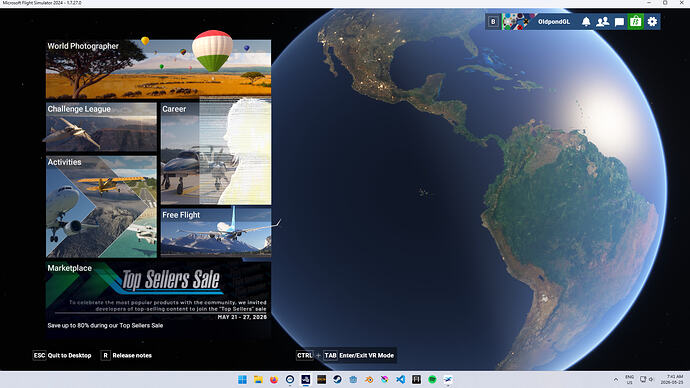Click the Flight Simulator airplane taskbar icon
This screenshot has width=690, height=388.
click(448, 380)
